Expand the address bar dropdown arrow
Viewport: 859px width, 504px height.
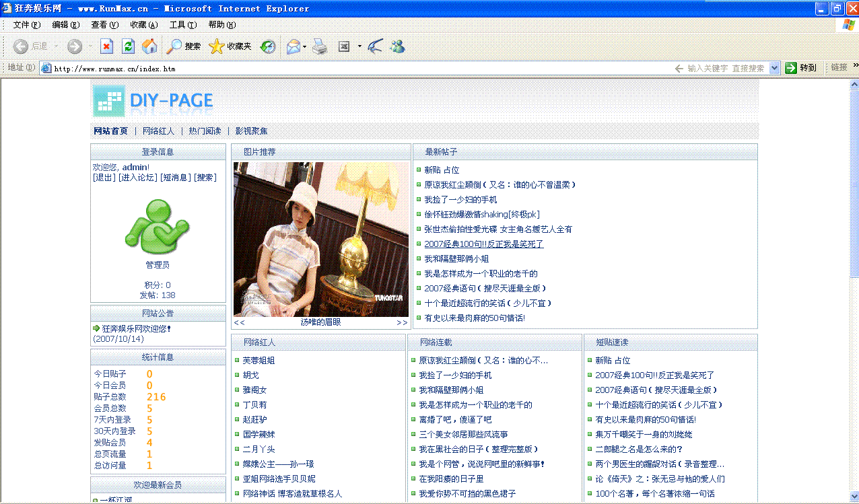pos(774,68)
